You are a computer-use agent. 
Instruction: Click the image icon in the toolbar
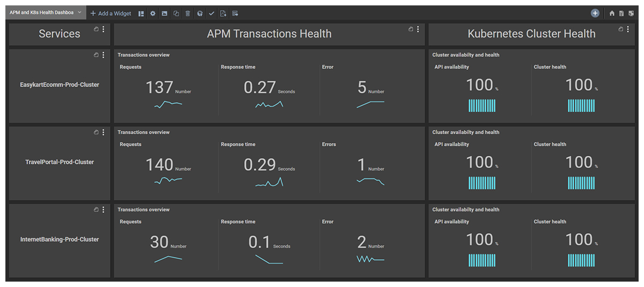164,13
